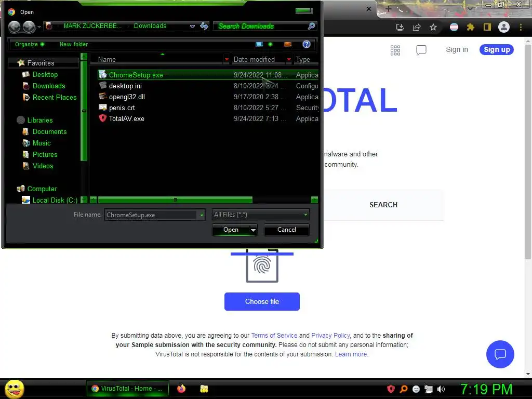Open the Privacy Policy link
532x399 pixels.
pyautogui.click(x=330, y=336)
